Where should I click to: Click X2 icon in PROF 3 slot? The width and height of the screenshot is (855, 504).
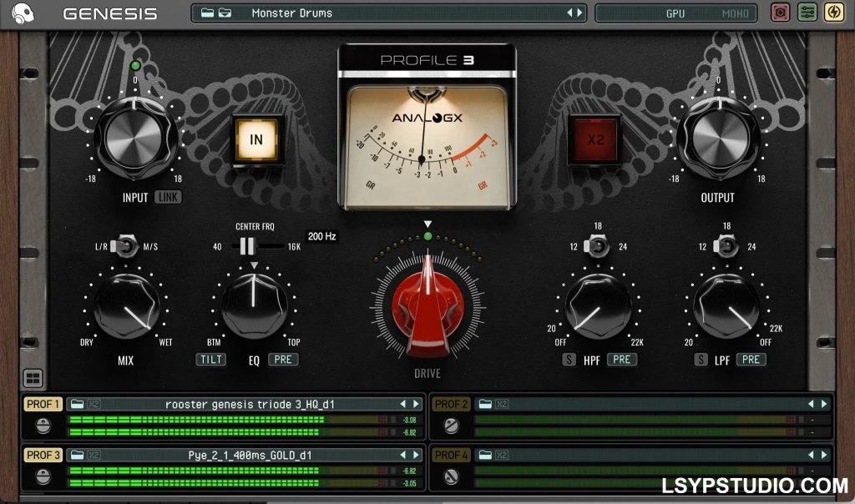[x=94, y=455]
